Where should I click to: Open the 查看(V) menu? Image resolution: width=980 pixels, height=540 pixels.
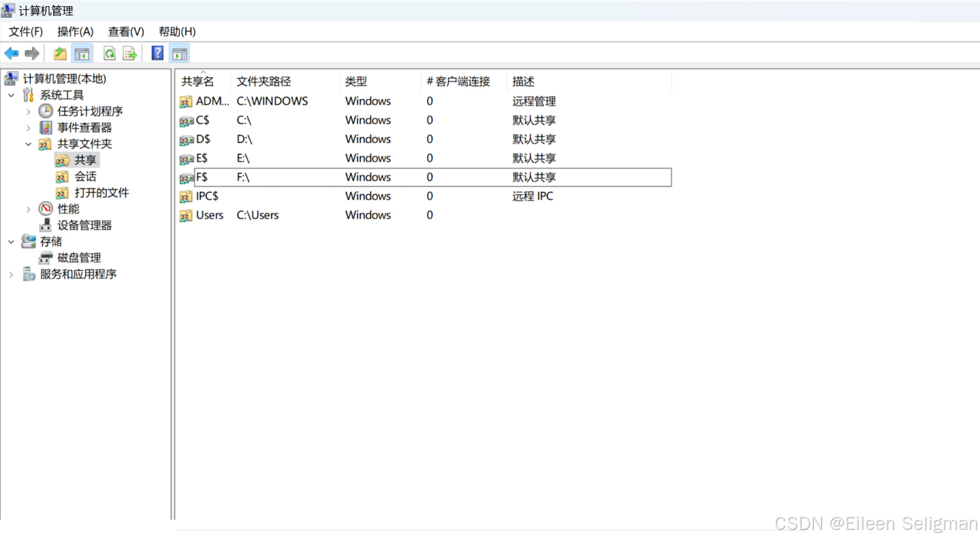tap(126, 32)
